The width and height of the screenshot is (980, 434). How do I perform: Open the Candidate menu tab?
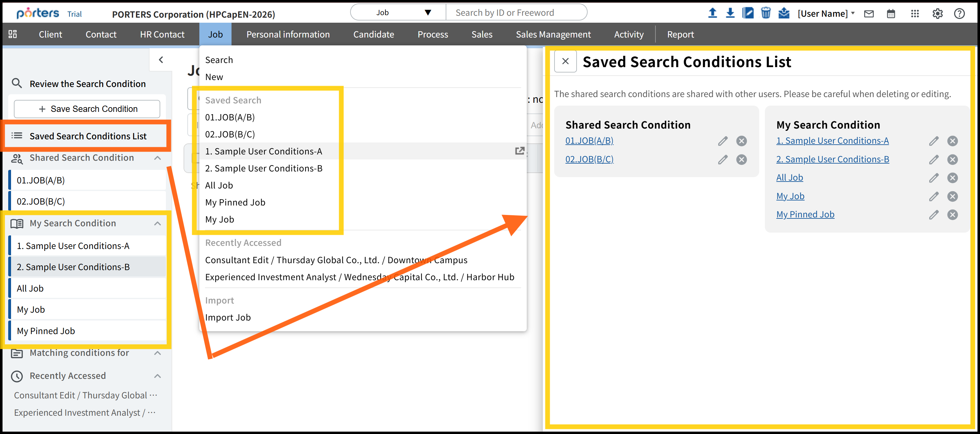click(373, 34)
